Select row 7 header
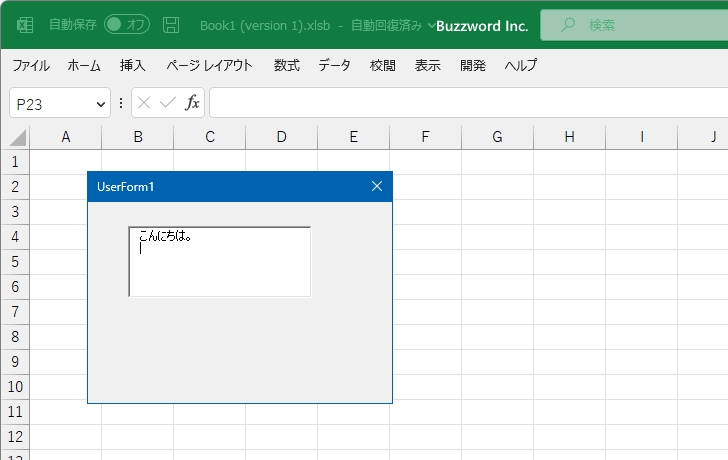This screenshot has width=728, height=460. pos(15,311)
